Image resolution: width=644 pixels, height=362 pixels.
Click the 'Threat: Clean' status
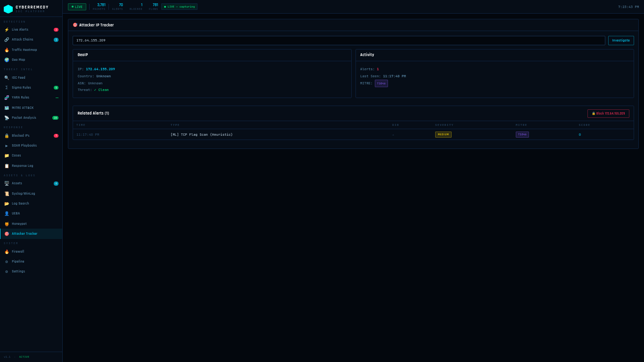(x=93, y=90)
